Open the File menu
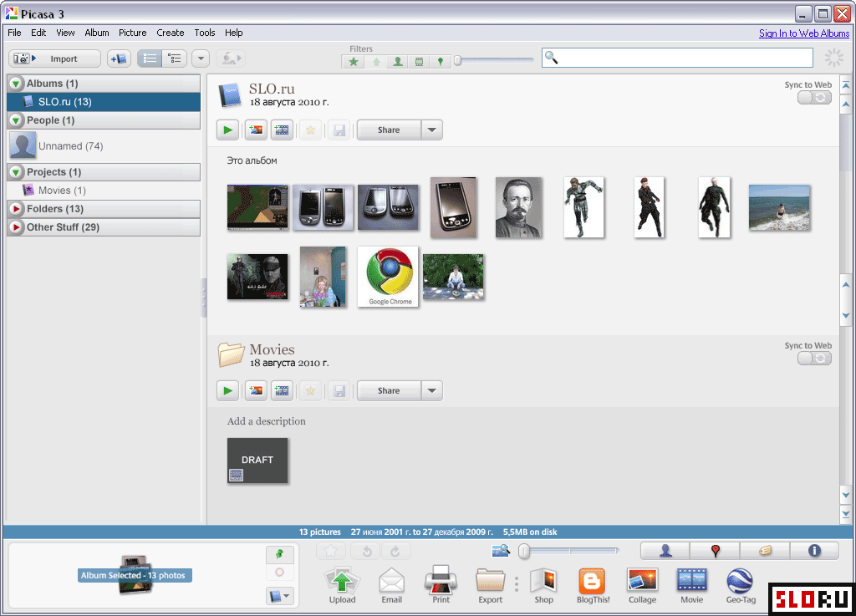Screen dimensions: 856x616 click(15, 33)
